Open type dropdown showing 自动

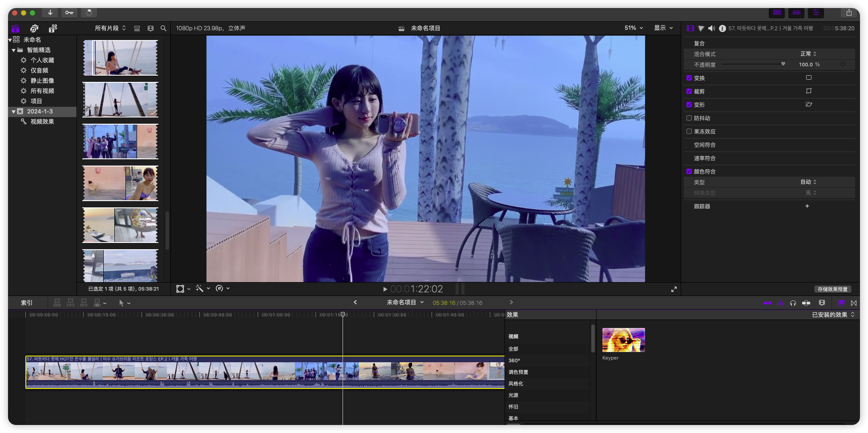click(808, 182)
